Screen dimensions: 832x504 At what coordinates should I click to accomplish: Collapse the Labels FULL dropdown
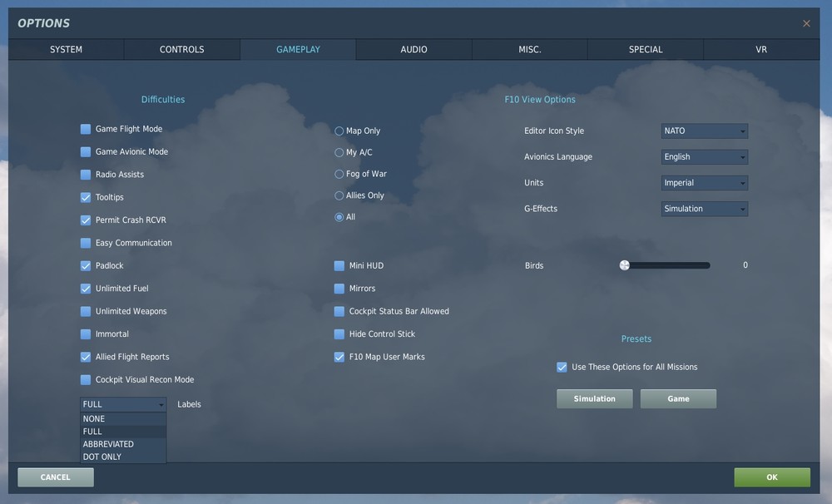(x=123, y=404)
